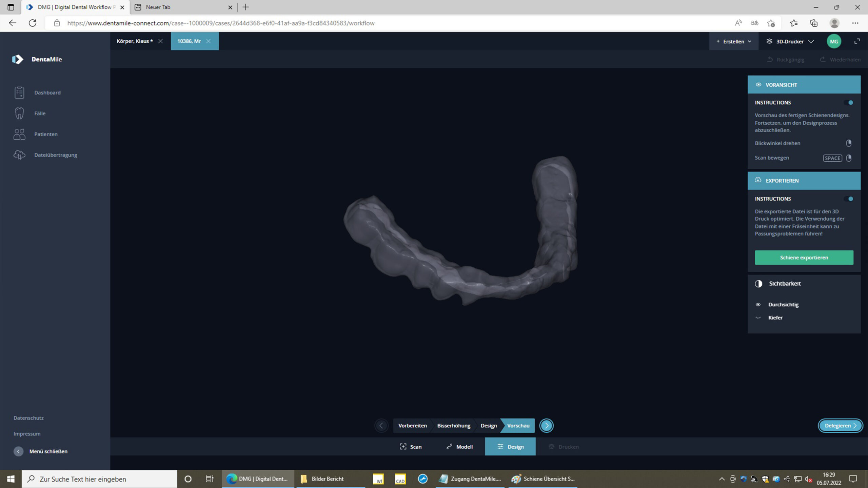Toggle Durchsichtig visibility eye

758,305
